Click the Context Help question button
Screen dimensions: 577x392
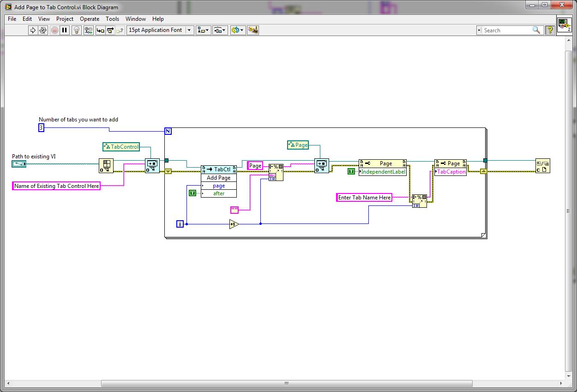coord(550,30)
